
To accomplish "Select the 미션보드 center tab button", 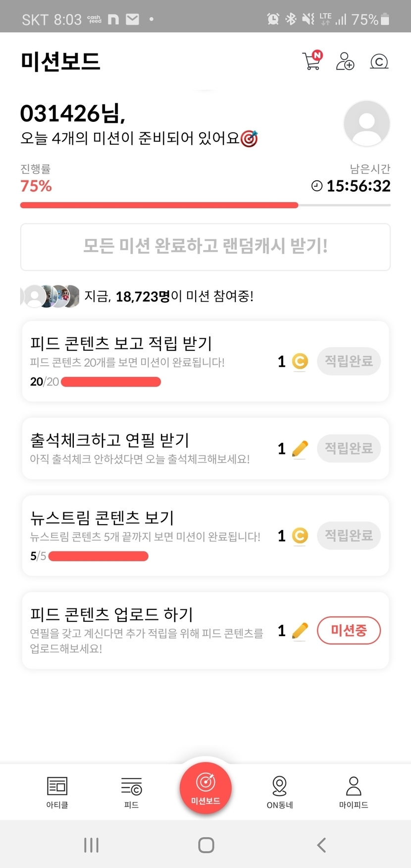I will click(205, 788).
